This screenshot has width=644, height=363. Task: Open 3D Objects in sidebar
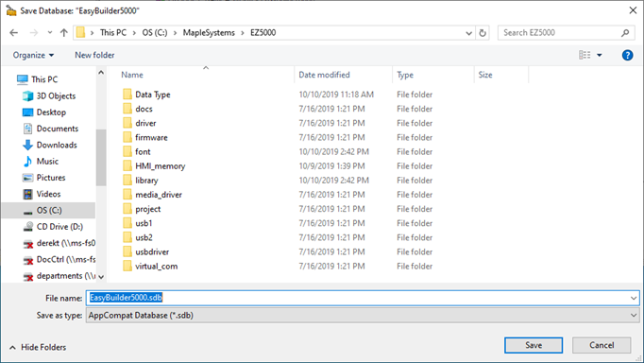(49, 95)
